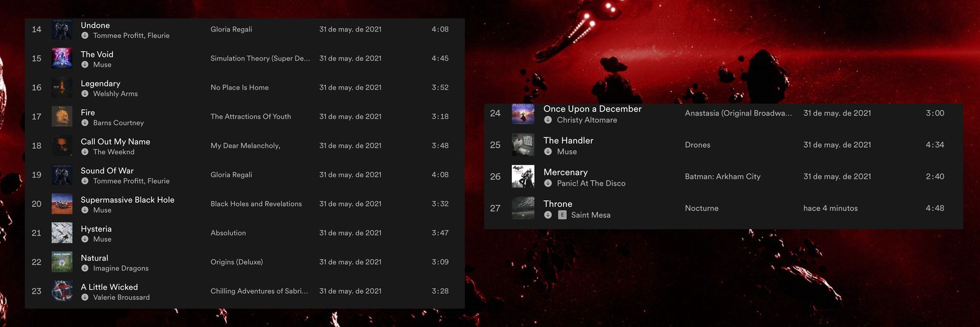Open album Batman: Arkham City

(723, 177)
